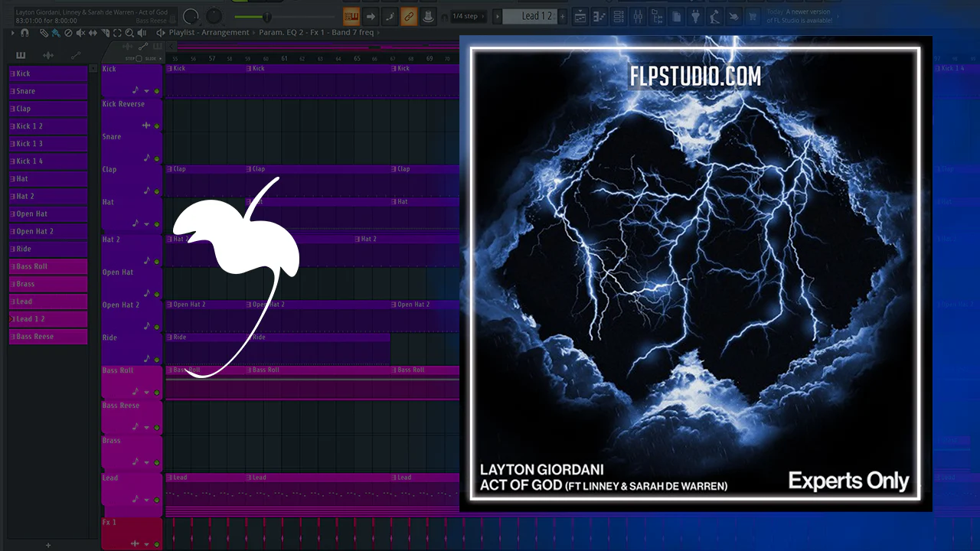Viewport: 980px width, 551px height.
Task: Open the Playlist view icon
Action: click(580, 16)
